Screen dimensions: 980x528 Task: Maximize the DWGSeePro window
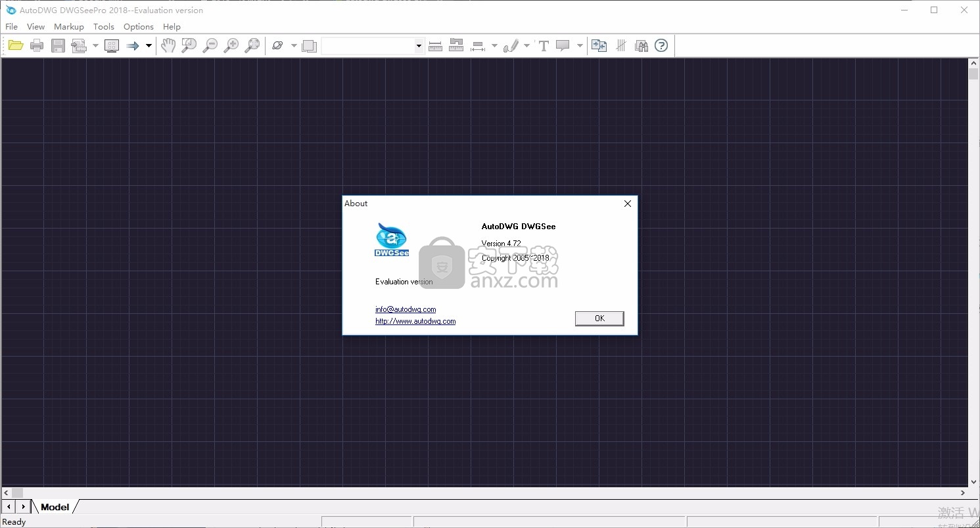tap(934, 10)
